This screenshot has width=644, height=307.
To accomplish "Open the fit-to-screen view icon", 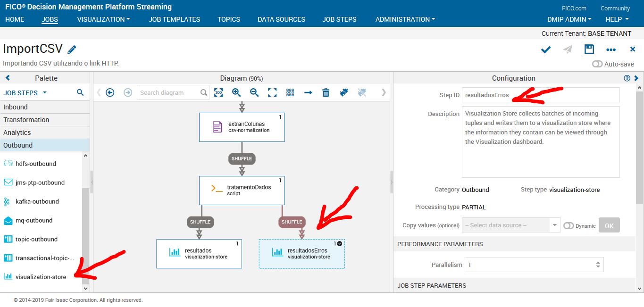I will (x=272, y=92).
